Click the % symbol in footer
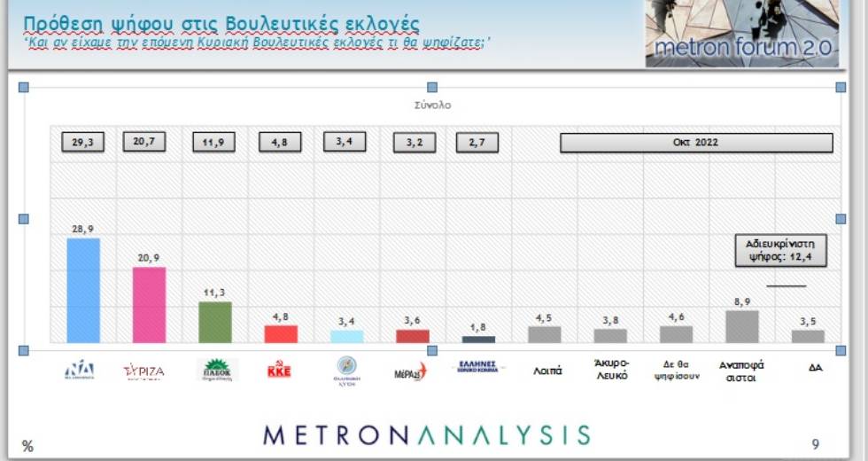This screenshot has width=868, height=461. [27, 446]
